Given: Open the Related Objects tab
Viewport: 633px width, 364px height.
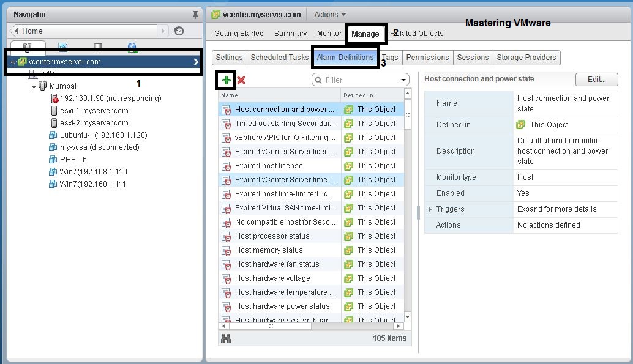Looking at the screenshot, I should click(417, 34).
